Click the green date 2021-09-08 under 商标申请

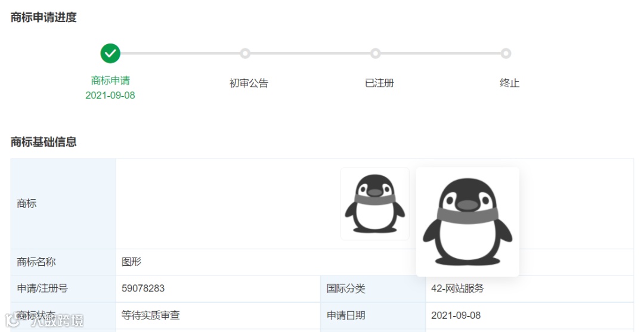tap(110, 95)
